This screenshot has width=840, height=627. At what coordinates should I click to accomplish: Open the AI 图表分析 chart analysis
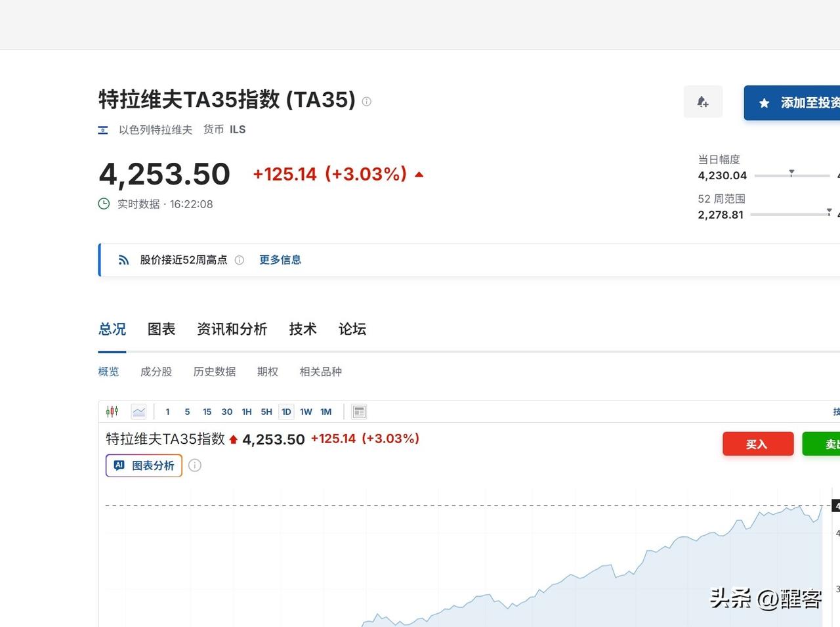[x=144, y=465]
